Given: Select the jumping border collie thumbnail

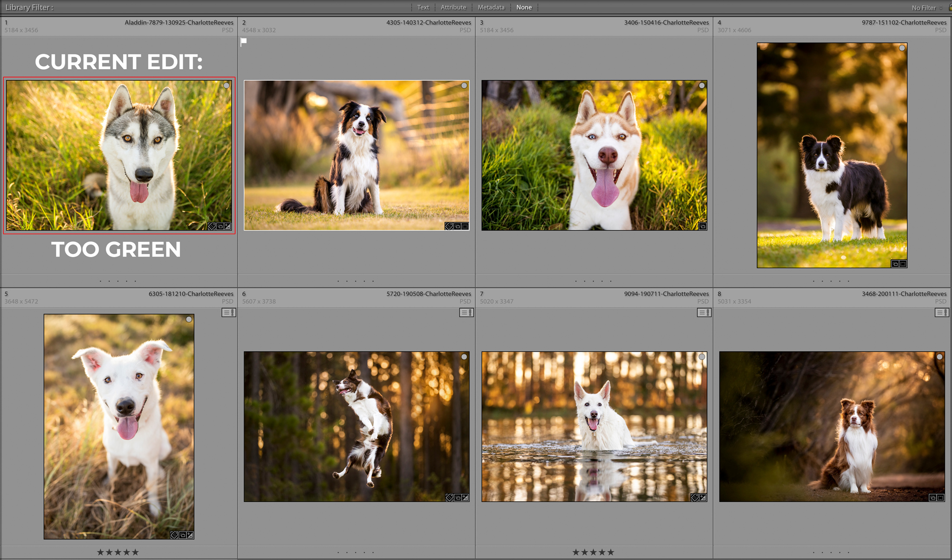Looking at the screenshot, I should 357,426.
